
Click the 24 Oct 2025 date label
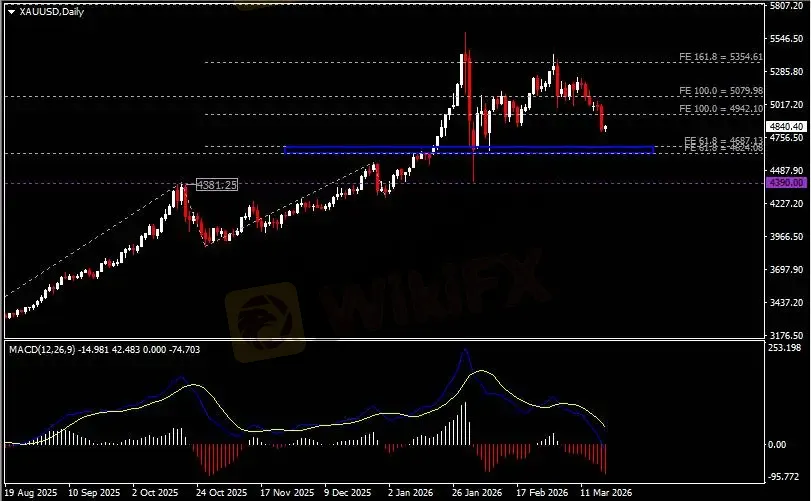(x=221, y=493)
